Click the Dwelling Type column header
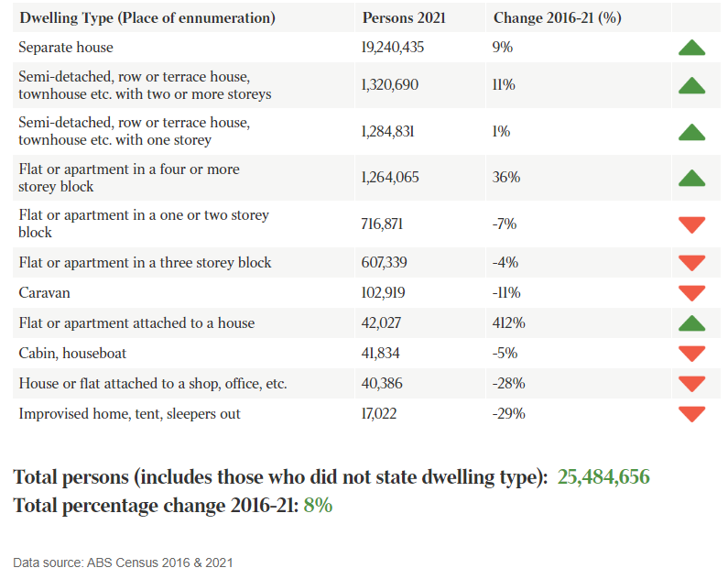 pyautogui.click(x=147, y=18)
